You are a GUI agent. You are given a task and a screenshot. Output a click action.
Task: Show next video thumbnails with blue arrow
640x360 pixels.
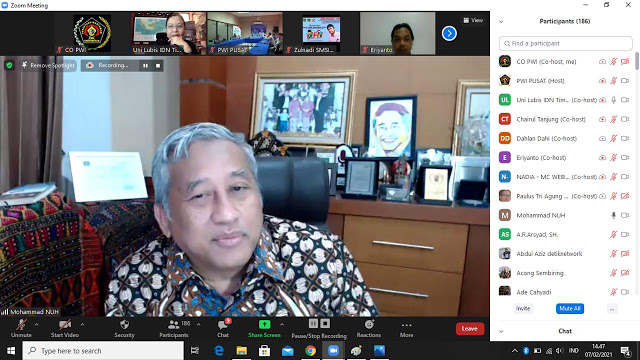pos(449,33)
